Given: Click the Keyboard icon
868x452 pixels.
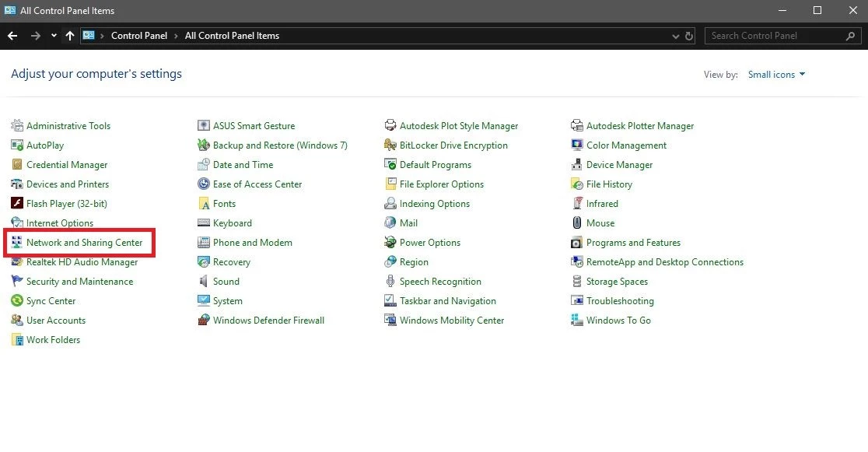Looking at the screenshot, I should (204, 222).
